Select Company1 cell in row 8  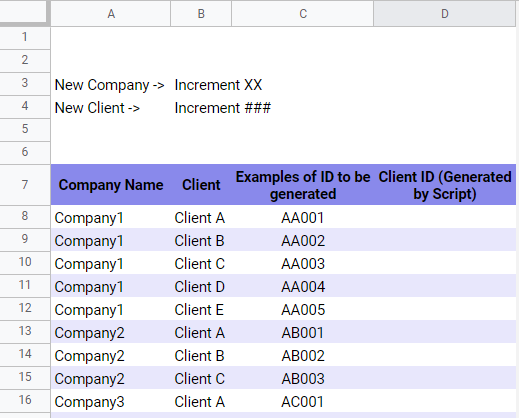pos(111,217)
